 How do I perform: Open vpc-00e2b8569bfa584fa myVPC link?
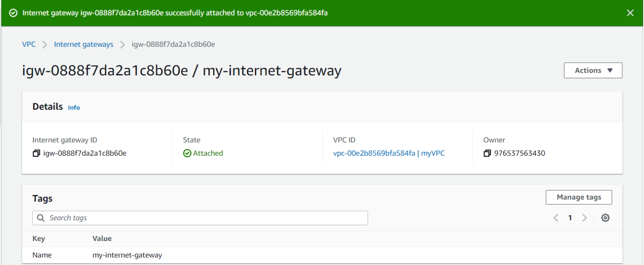coord(389,153)
